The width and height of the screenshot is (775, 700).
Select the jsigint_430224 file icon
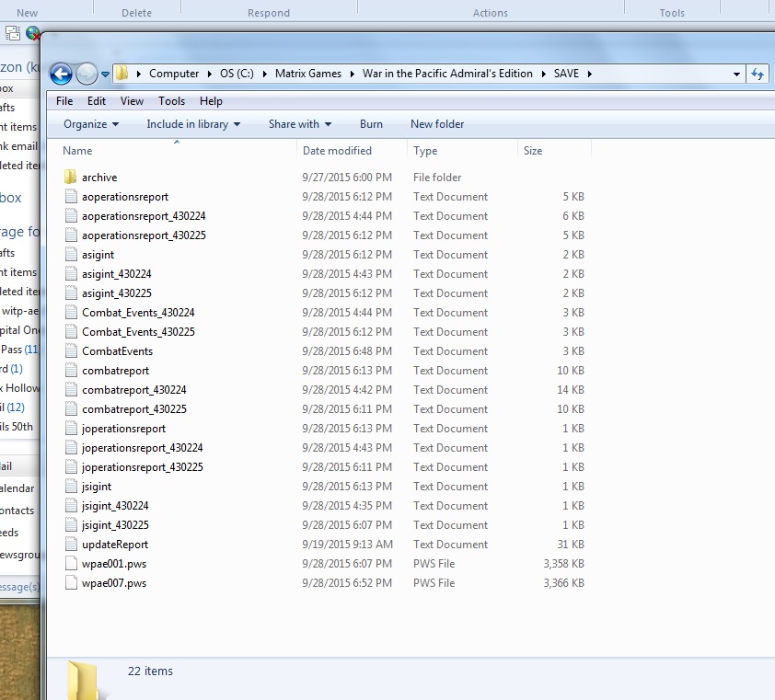pyautogui.click(x=71, y=505)
